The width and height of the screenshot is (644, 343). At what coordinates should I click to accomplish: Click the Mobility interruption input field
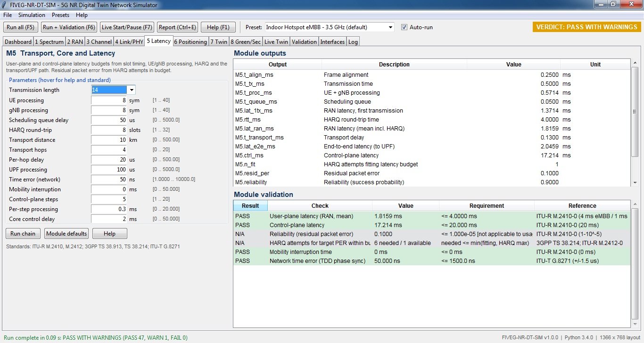[x=109, y=189]
